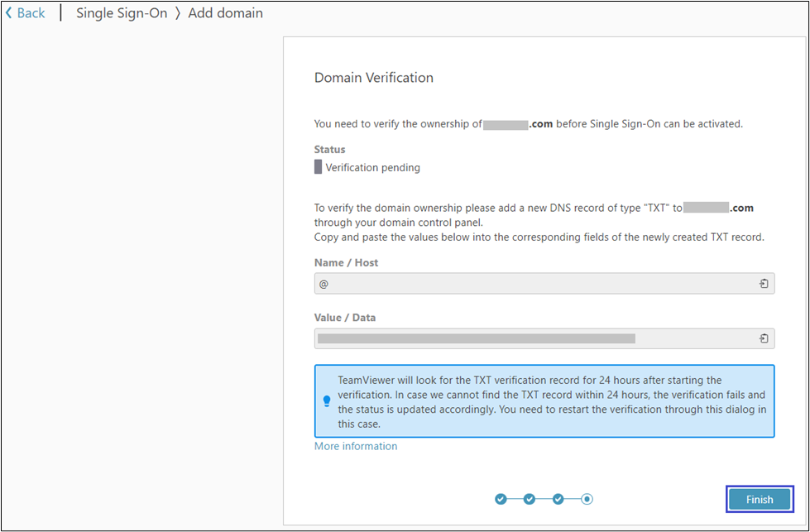Click the Back link text

pos(31,13)
